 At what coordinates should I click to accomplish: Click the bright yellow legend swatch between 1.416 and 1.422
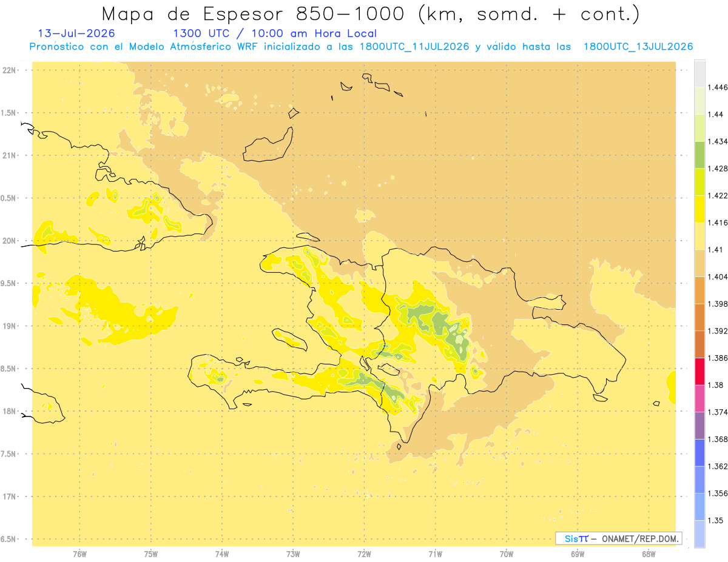click(699, 209)
